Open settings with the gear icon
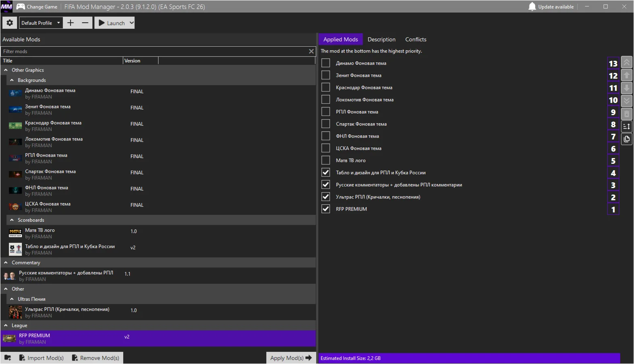Image resolution: width=634 pixels, height=364 pixels. pos(10,23)
